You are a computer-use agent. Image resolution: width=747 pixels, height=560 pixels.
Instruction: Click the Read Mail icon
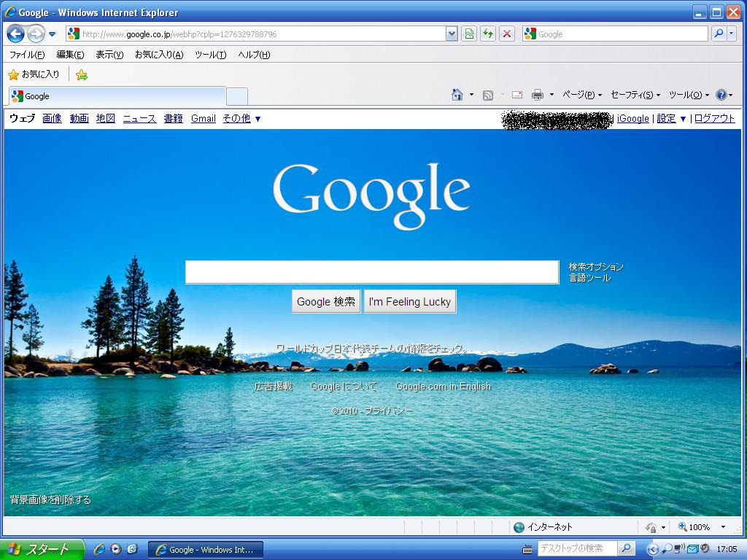click(517, 95)
